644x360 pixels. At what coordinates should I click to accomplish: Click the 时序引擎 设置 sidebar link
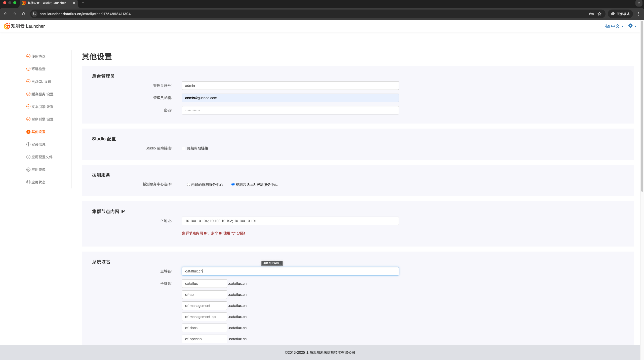click(x=42, y=119)
